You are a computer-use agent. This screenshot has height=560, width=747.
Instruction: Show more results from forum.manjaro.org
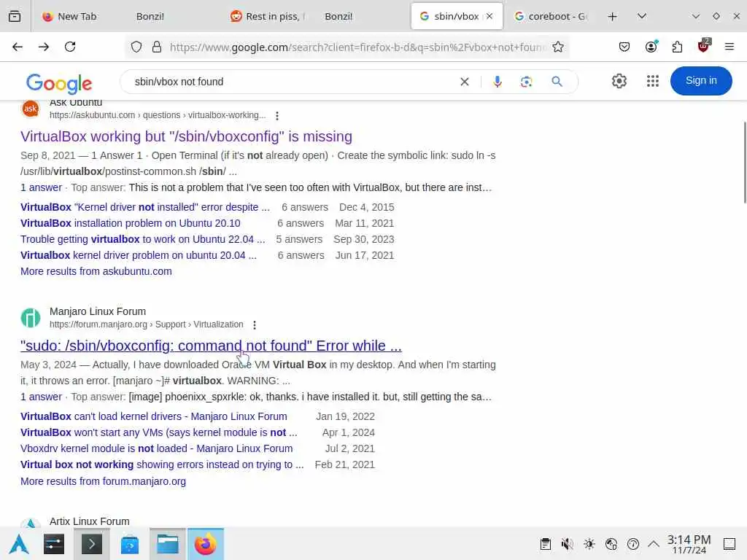[x=104, y=481]
